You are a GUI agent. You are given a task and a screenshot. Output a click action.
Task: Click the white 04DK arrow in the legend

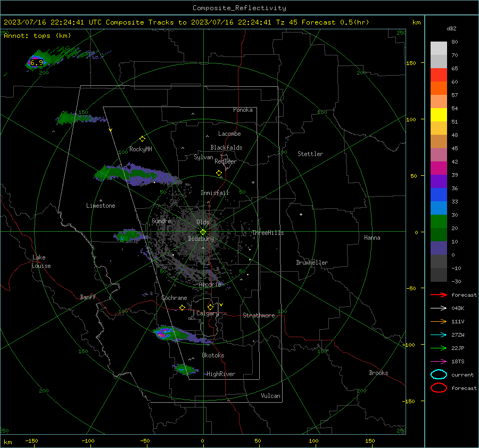(x=439, y=308)
